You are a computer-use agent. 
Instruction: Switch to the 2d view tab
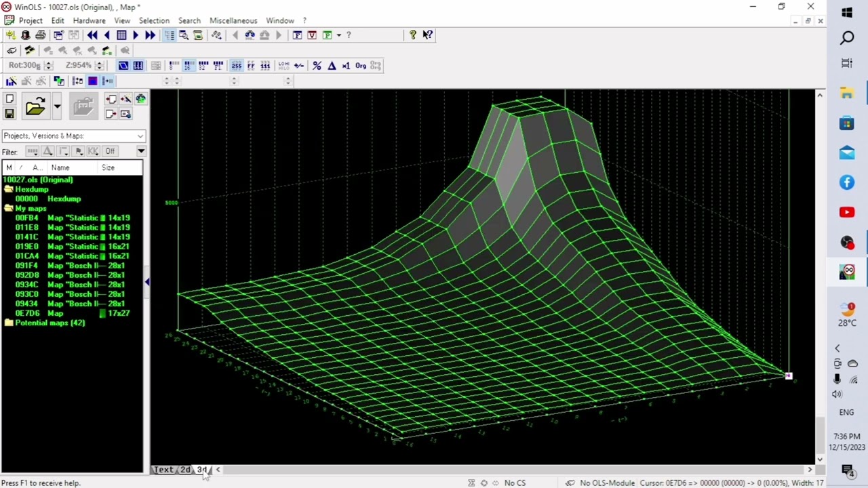coord(185,470)
